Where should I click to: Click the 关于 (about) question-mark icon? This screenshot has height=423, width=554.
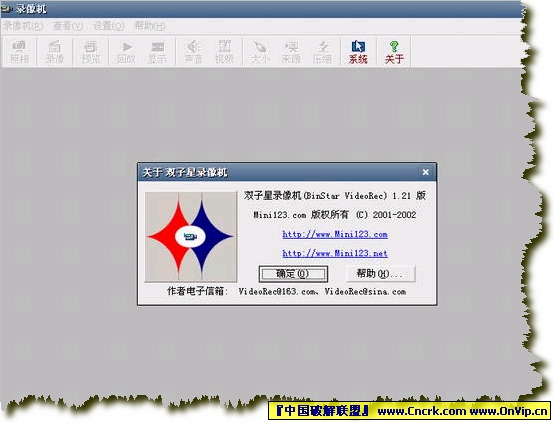[394, 52]
